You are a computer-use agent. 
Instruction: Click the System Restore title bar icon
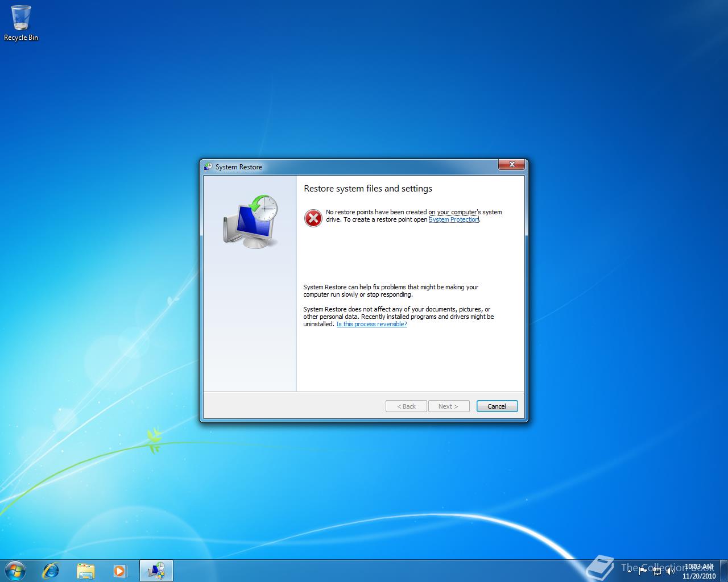(208, 167)
